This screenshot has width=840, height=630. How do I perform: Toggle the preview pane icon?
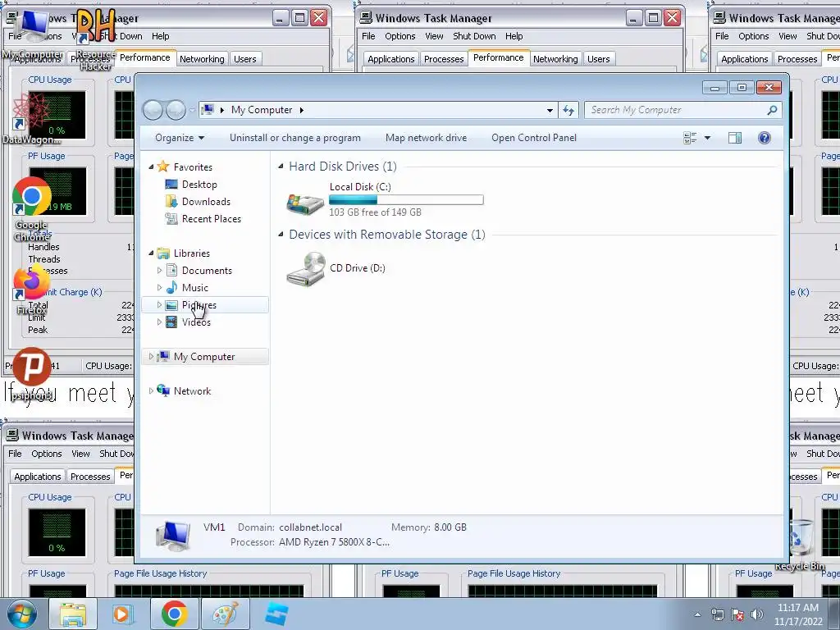(735, 138)
